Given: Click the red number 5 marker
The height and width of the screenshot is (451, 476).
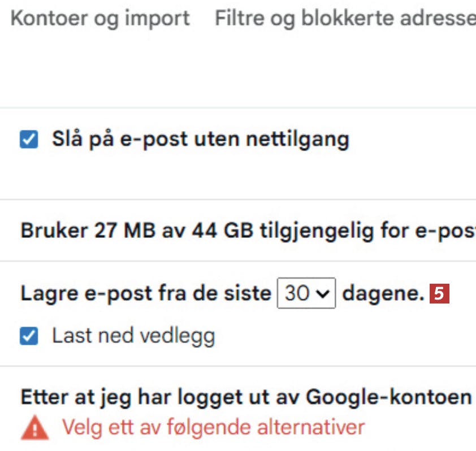Looking at the screenshot, I should [x=440, y=294].
